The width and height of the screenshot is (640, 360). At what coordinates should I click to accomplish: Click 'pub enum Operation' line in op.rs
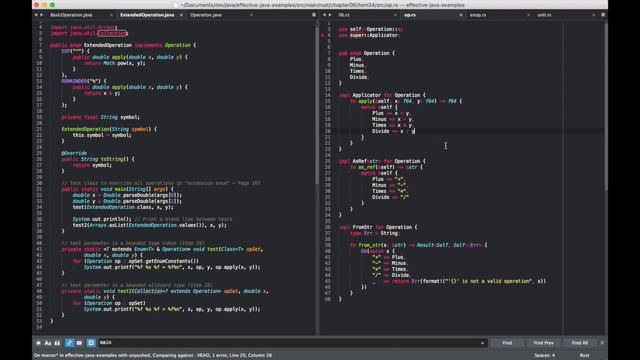point(367,53)
